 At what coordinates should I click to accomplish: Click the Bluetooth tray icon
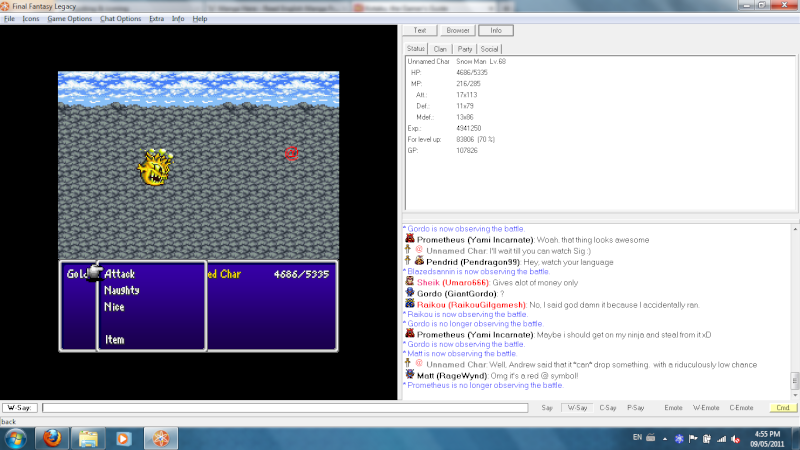(x=679, y=439)
